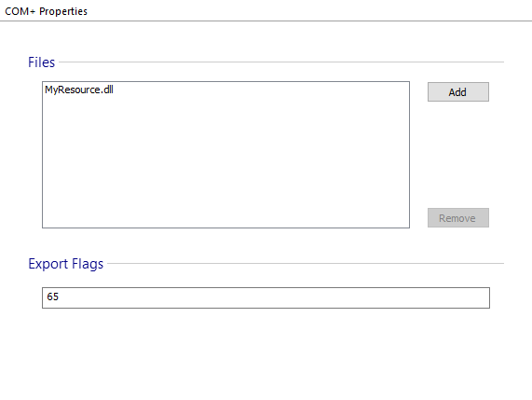Viewport: 532px width, 400px height.
Task: Click the middle of the Export Flags input box
Action: [x=266, y=297]
